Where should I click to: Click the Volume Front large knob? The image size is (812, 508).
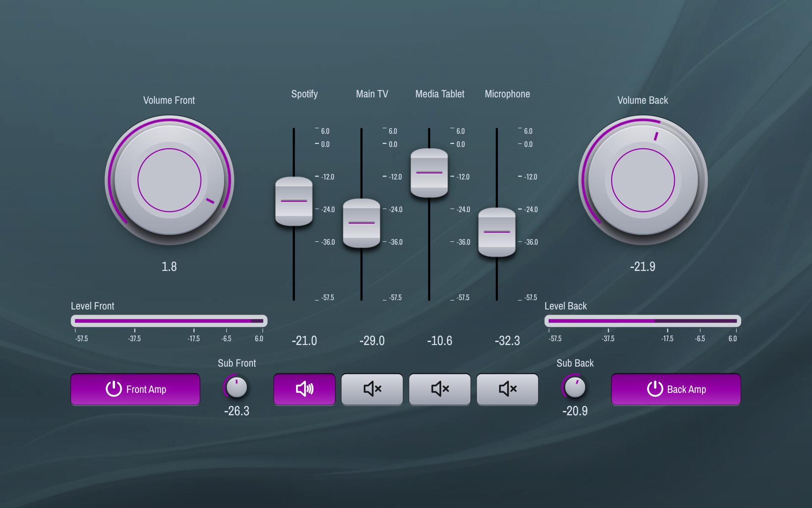click(x=169, y=180)
